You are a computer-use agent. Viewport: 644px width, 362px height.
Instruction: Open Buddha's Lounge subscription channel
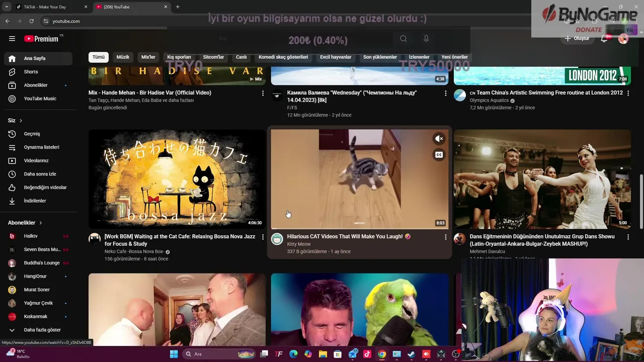tap(38, 263)
